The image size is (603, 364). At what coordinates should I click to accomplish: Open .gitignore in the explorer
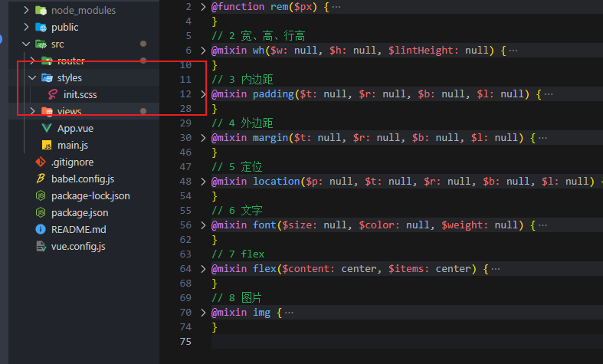pos(72,162)
